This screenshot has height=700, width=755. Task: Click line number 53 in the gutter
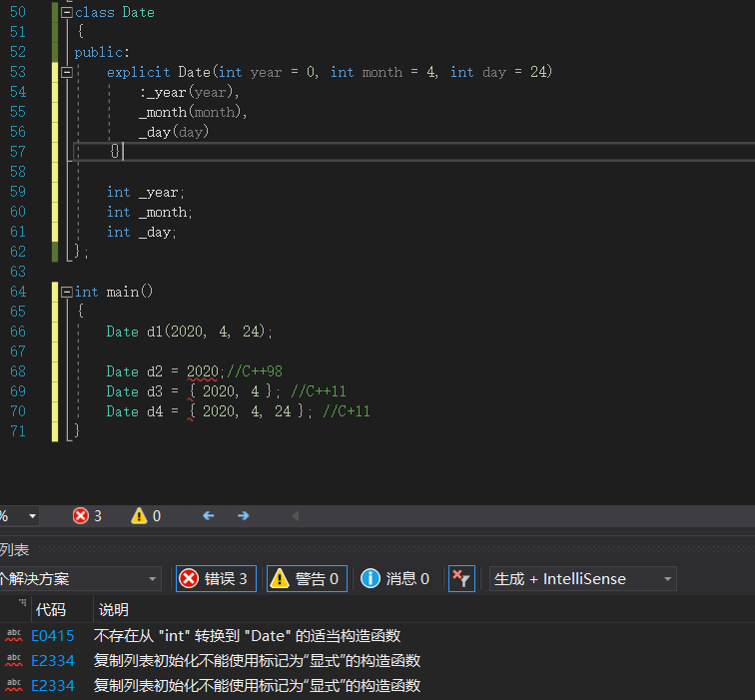[x=18, y=72]
